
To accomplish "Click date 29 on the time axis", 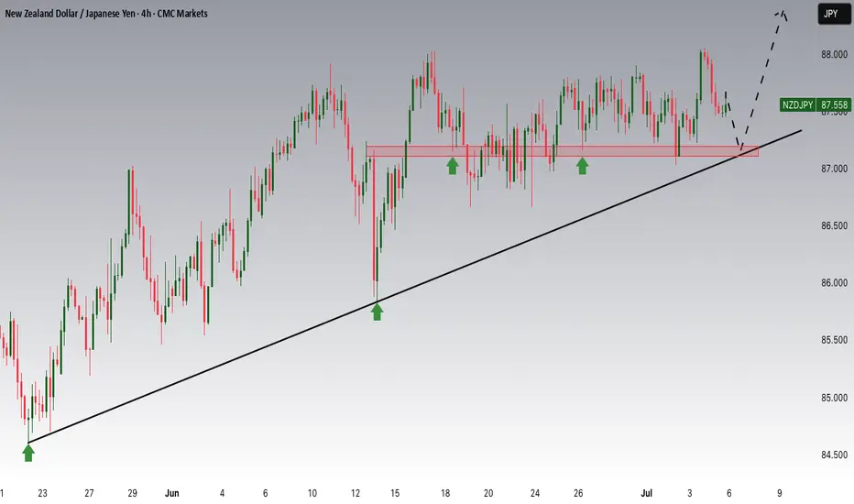I will point(132,493).
